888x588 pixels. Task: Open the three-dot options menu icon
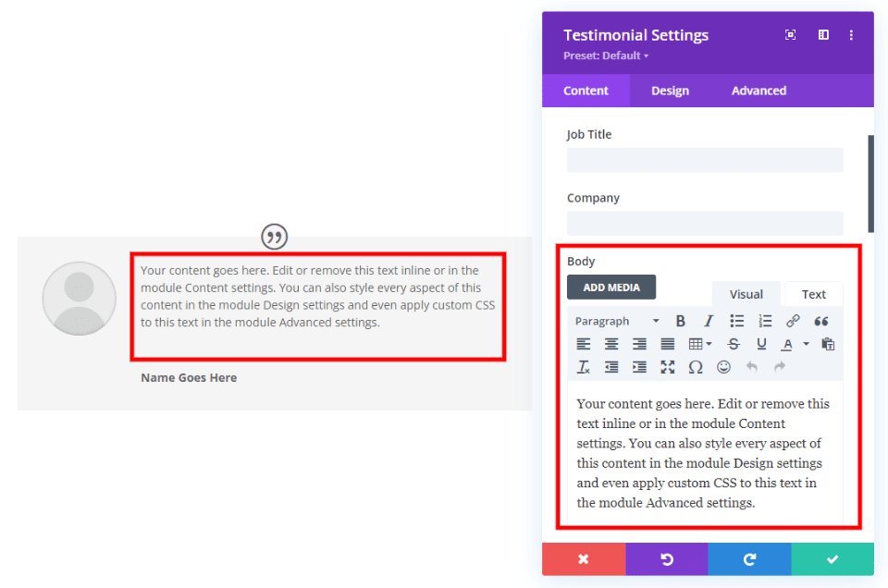(851, 34)
